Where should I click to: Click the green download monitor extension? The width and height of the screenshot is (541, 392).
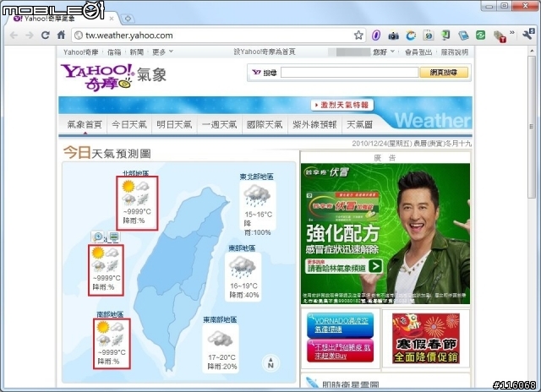click(x=445, y=35)
